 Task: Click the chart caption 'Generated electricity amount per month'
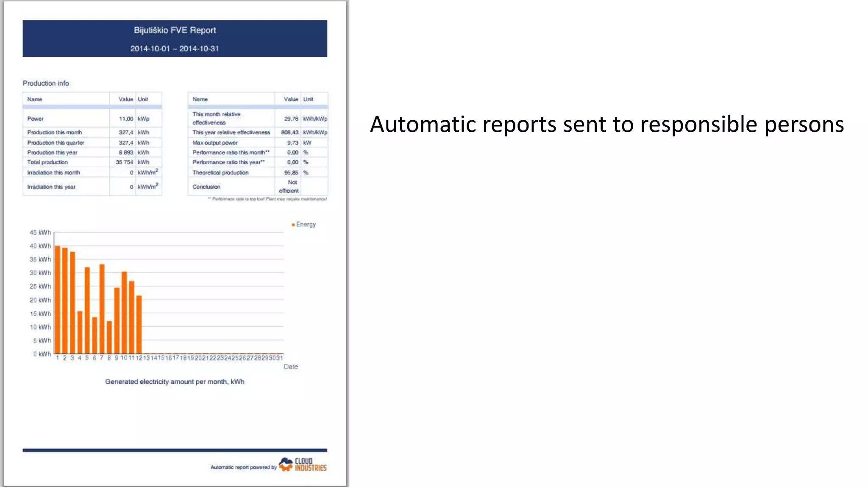click(x=175, y=382)
